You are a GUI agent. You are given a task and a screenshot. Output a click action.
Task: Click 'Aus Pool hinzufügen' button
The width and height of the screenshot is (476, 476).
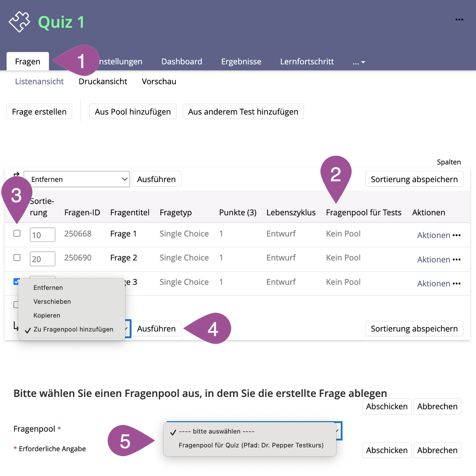[133, 112]
